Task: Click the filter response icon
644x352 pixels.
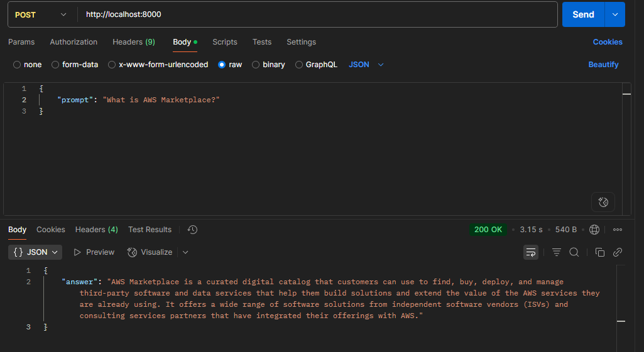Action: [x=557, y=252]
